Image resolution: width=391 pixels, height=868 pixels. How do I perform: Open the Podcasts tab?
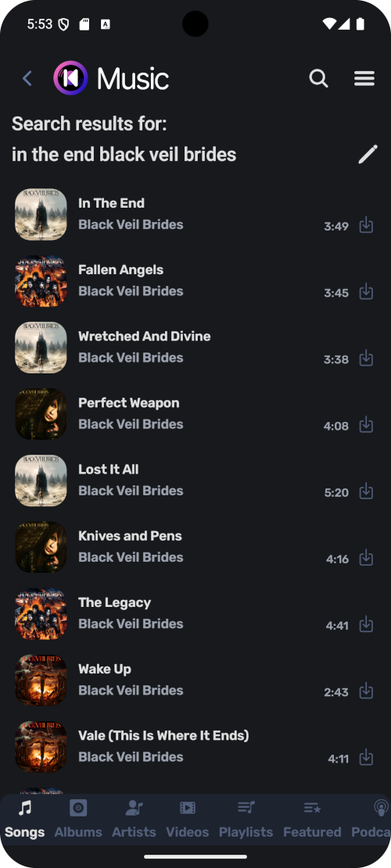click(371, 820)
